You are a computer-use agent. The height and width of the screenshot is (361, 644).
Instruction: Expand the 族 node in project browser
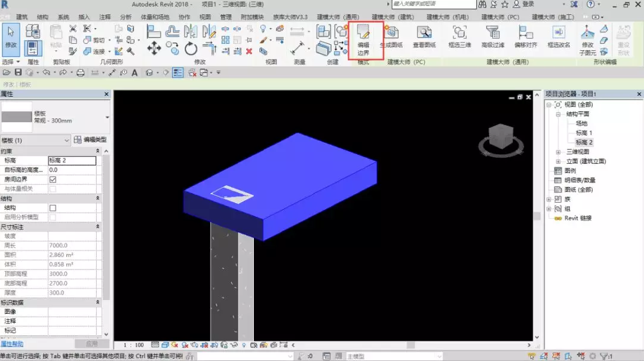tap(549, 199)
